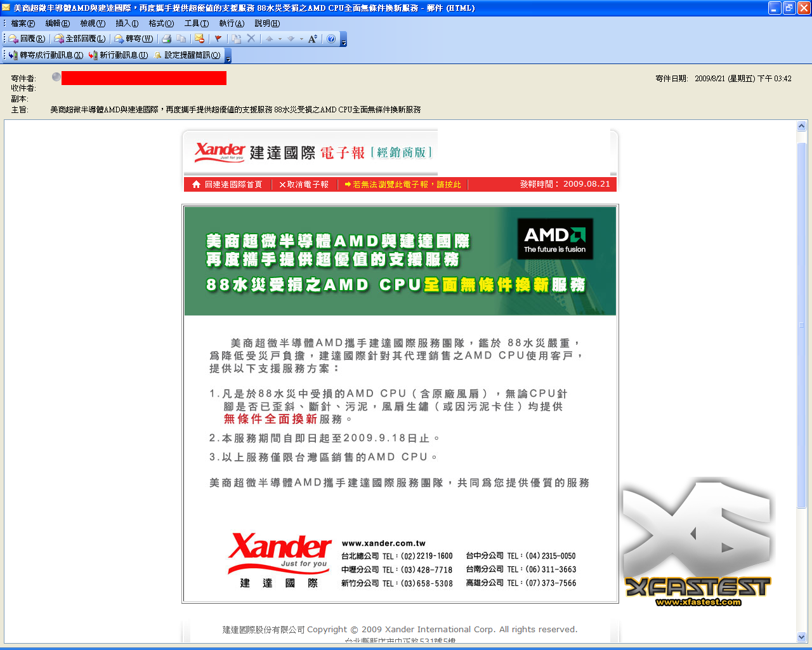Go to previous item with the up arrow
Viewport: 812px width, 650px height.
pos(269,39)
